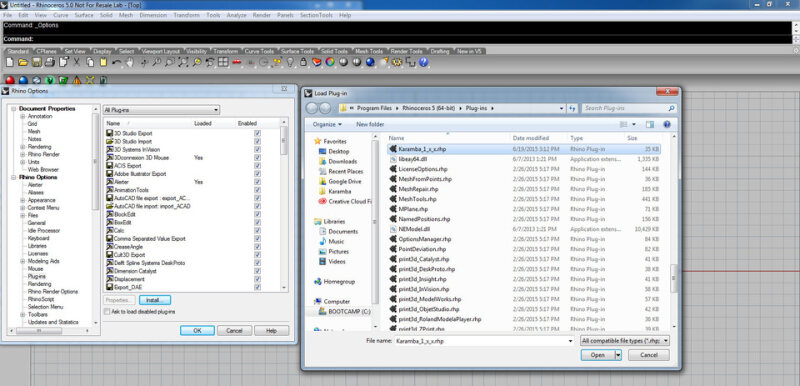800x386 pixels.
Task: Click the Open button's dropdown arrow
Action: coord(618,355)
